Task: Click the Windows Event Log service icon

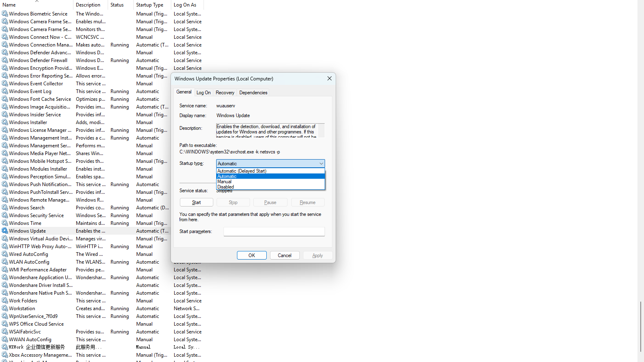Action: (5, 91)
